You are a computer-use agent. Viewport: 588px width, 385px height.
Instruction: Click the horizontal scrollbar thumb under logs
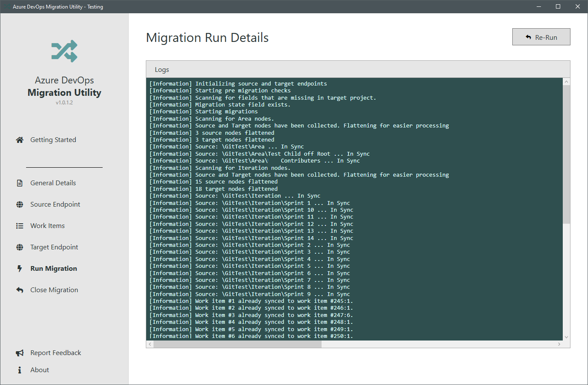[x=237, y=344]
